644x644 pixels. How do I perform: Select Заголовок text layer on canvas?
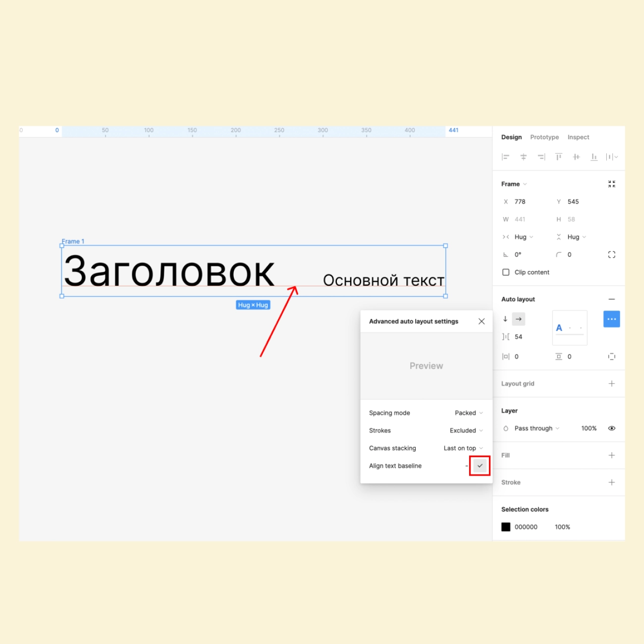(169, 271)
